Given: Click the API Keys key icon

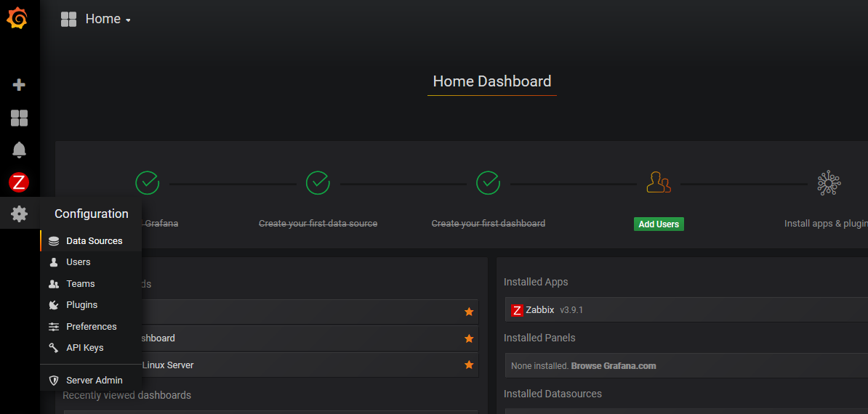Looking at the screenshot, I should pyautogui.click(x=54, y=348).
